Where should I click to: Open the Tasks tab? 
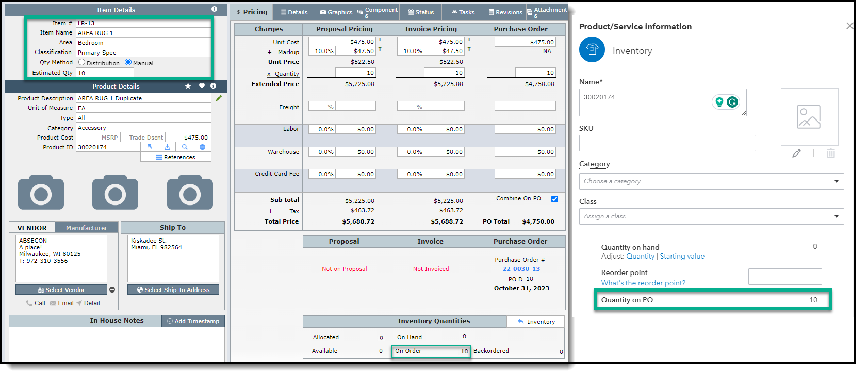pyautogui.click(x=463, y=12)
